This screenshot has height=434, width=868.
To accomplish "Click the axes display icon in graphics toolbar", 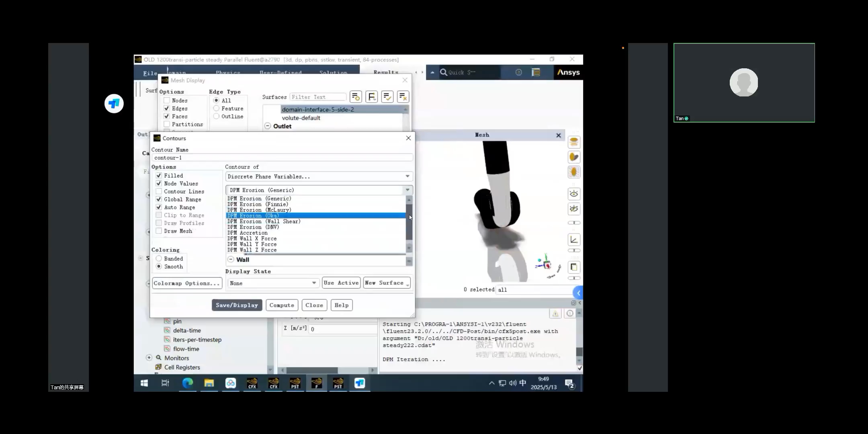I will pos(573,240).
